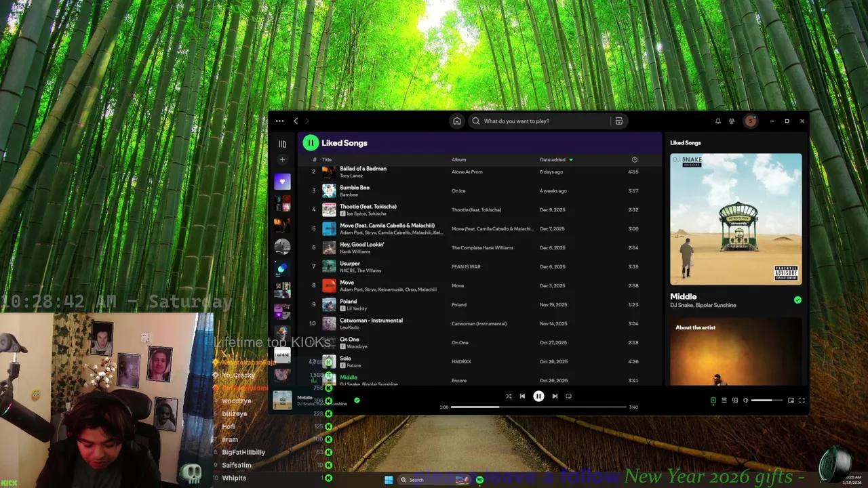Open the Liked Songs heart playlist in the sidebar

(283, 181)
